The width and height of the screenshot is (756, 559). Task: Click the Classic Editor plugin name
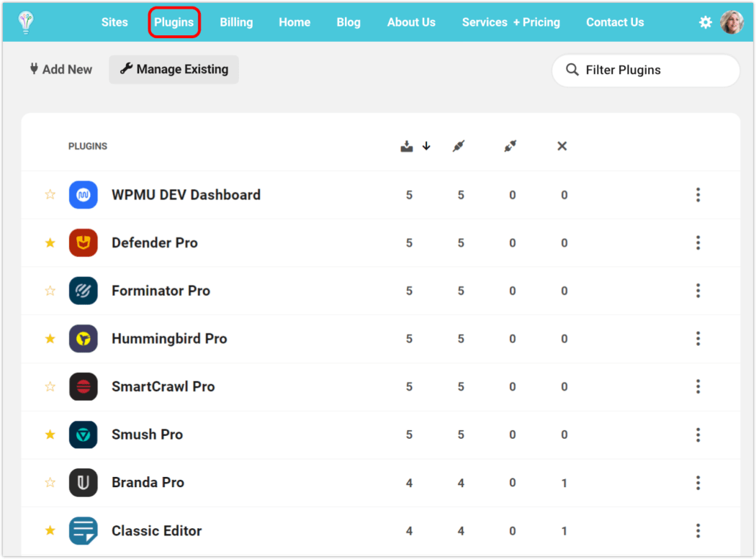pyautogui.click(x=157, y=530)
